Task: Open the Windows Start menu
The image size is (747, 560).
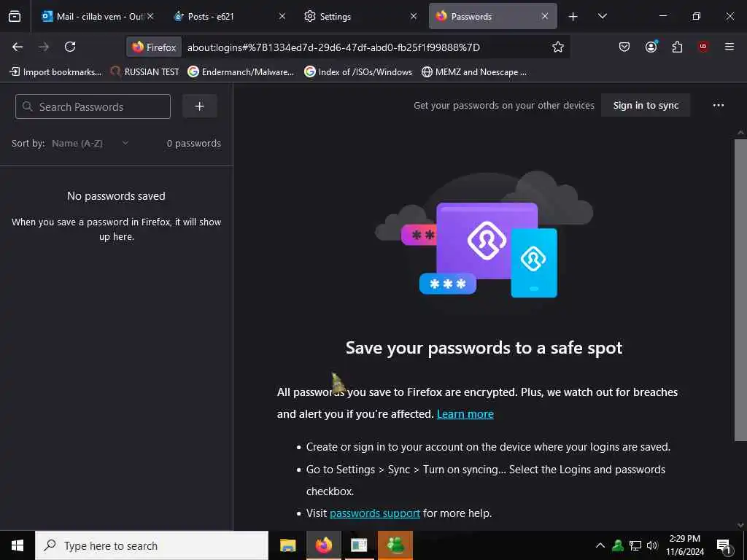Action: point(18,545)
